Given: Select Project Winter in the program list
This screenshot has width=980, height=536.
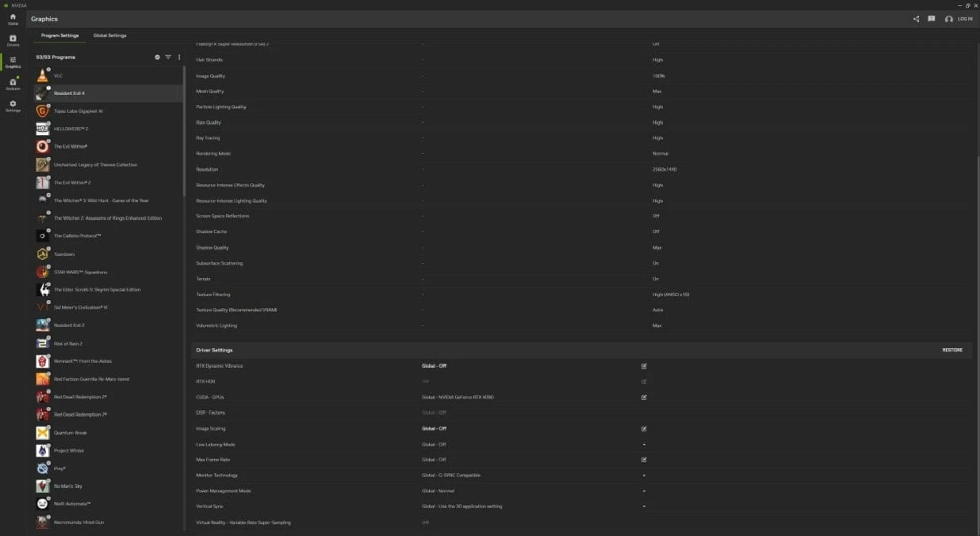Looking at the screenshot, I should (x=108, y=451).
